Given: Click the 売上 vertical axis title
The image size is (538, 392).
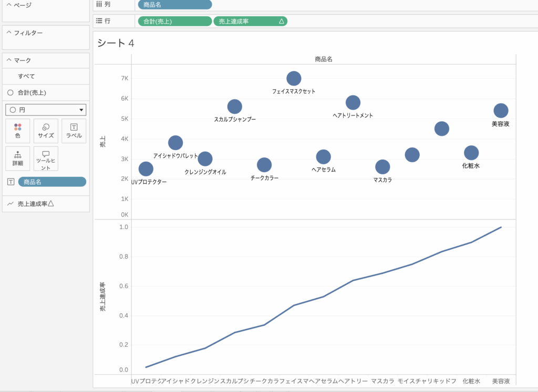Looking at the screenshot, I should pyautogui.click(x=102, y=142).
